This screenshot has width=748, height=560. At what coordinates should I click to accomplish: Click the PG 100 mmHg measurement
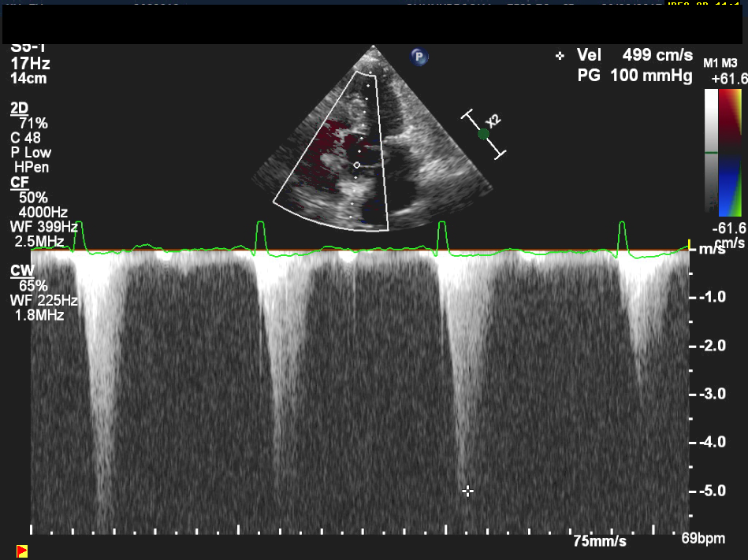[x=634, y=76]
